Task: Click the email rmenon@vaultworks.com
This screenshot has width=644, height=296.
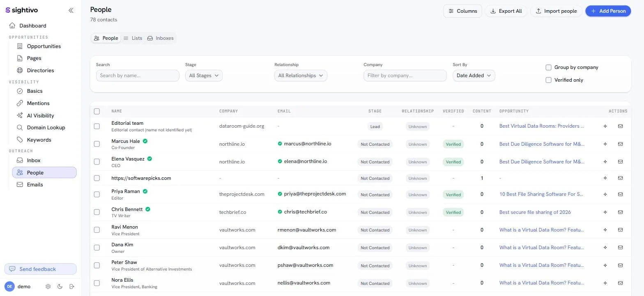Action: [x=307, y=230]
